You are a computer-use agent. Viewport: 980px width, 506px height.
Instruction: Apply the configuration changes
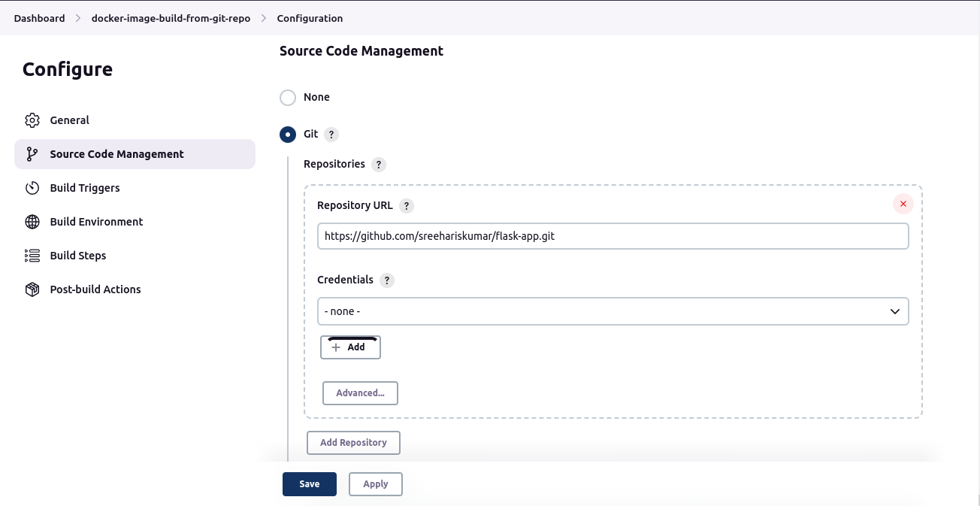pyautogui.click(x=375, y=483)
